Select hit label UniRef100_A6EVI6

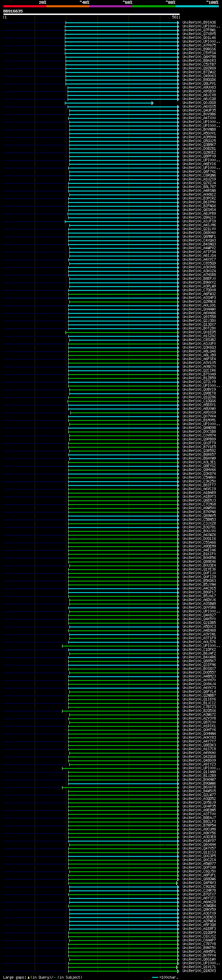tap(199, 164)
